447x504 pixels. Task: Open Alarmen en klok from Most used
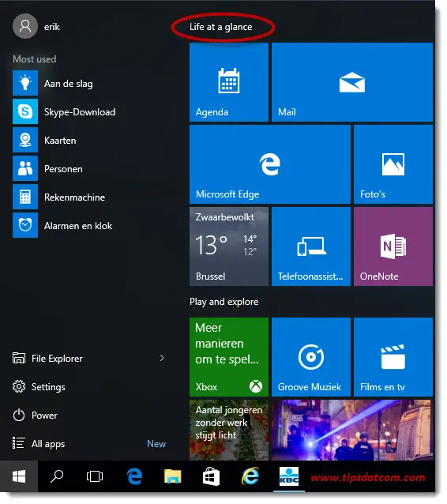click(x=90, y=225)
